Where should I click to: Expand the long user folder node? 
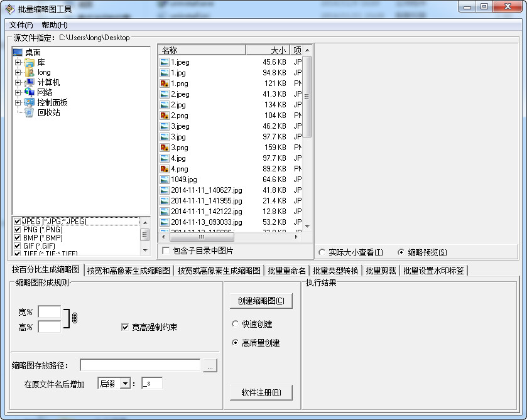pos(18,73)
